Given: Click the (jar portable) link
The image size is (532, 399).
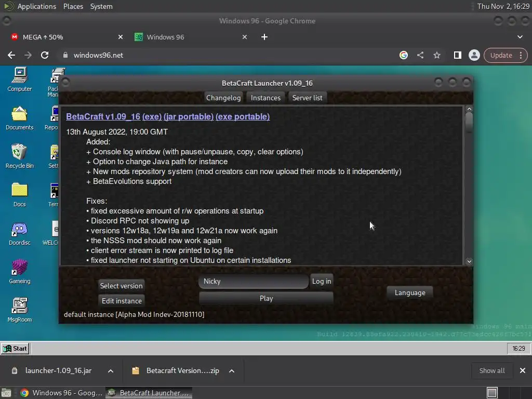Looking at the screenshot, I should pos(189,116).
